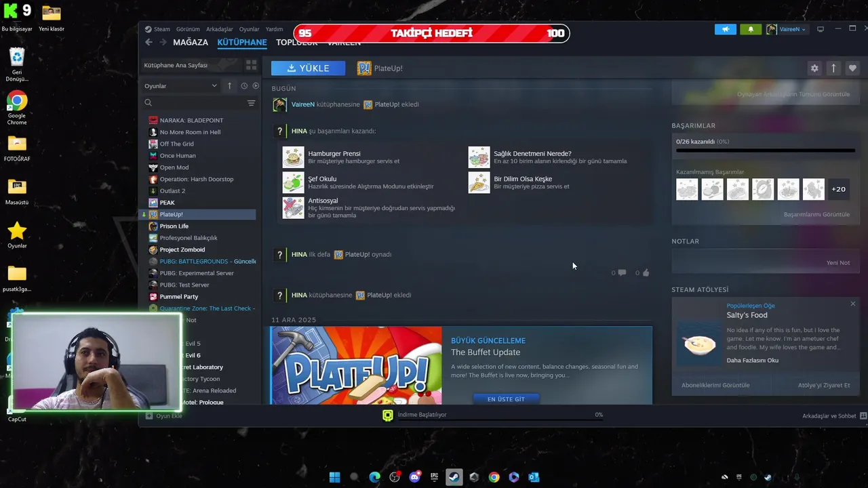The width and height of the screenshot is (868, 488).
Task: Toggle ready-to-play filter icon
Action: (256, 86)
